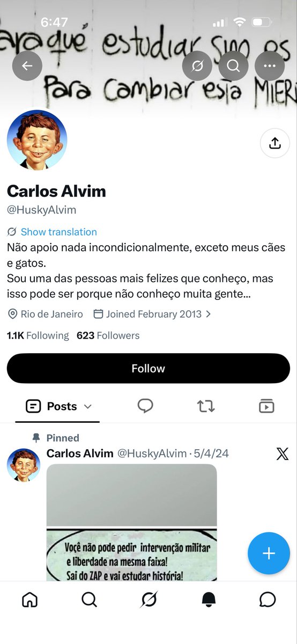Tap the share profile icon
This screenshot has height=644, width=297.
274,143
